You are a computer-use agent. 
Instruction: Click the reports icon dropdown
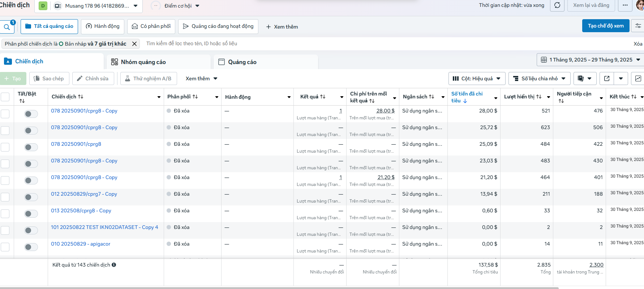584,78
